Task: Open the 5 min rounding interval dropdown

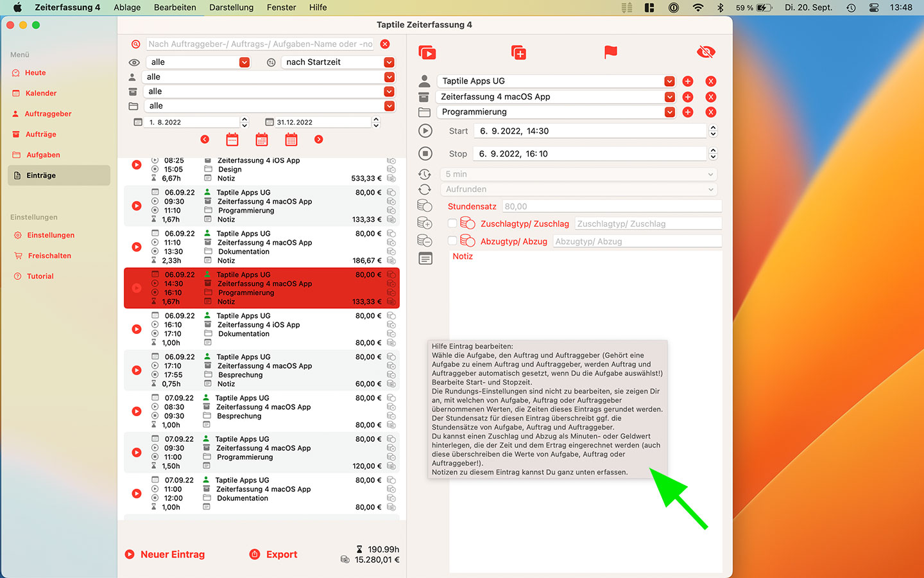Action: (579, 174)
